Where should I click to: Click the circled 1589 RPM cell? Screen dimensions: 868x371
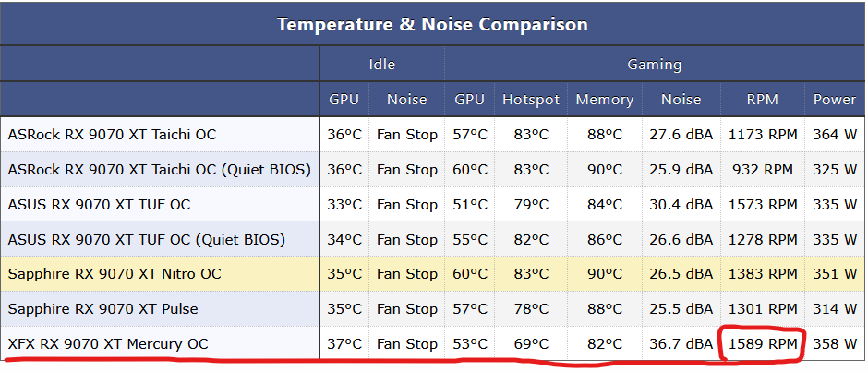pos(762,344)
